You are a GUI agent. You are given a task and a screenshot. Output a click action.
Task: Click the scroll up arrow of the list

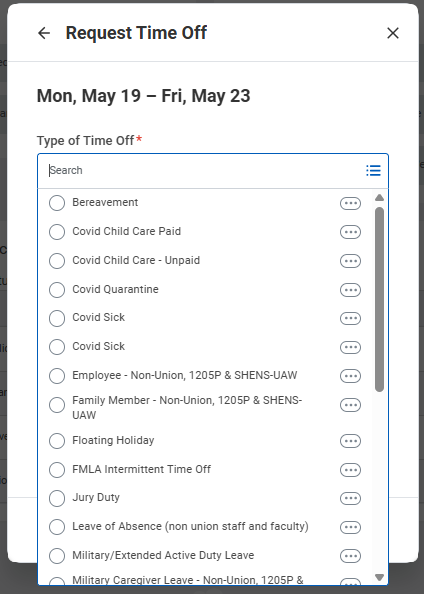pos(379,197)
